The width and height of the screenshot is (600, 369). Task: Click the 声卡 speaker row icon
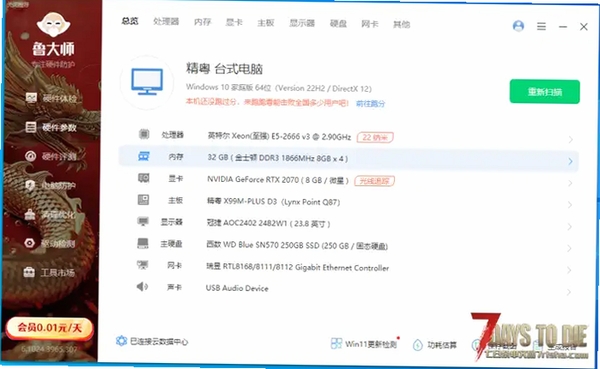coord(142,286)
